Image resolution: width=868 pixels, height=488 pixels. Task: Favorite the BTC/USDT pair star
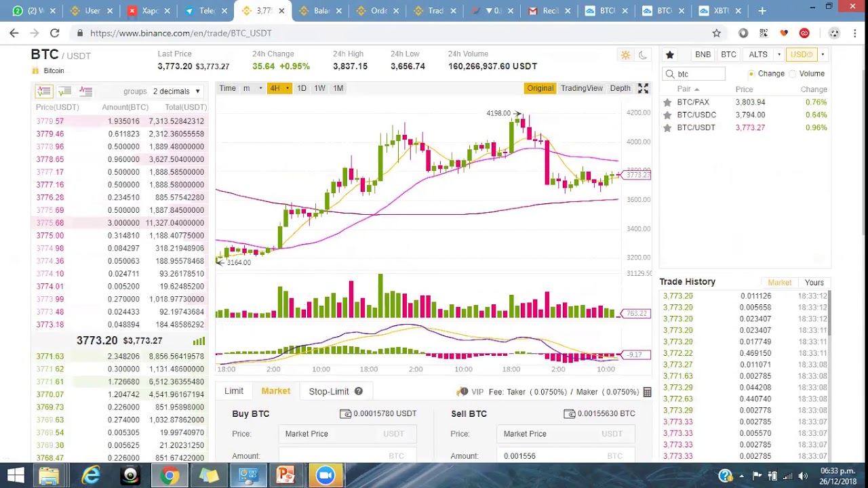click(x=667, y=127)
